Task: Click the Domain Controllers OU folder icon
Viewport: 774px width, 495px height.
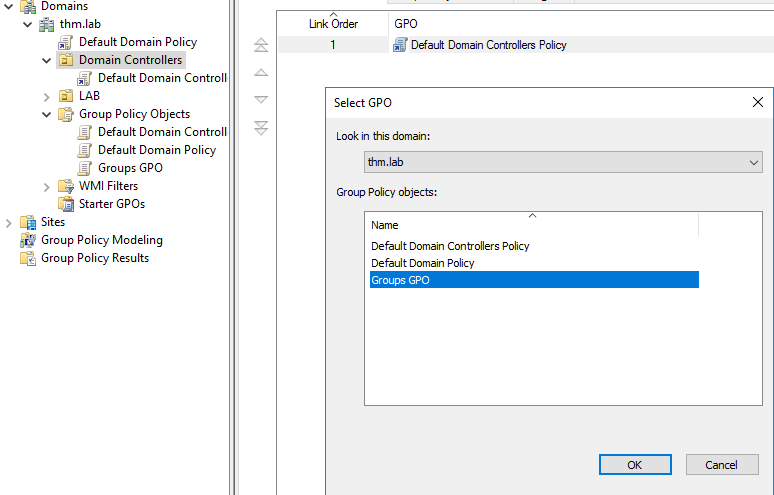Action: click(66, 60)
